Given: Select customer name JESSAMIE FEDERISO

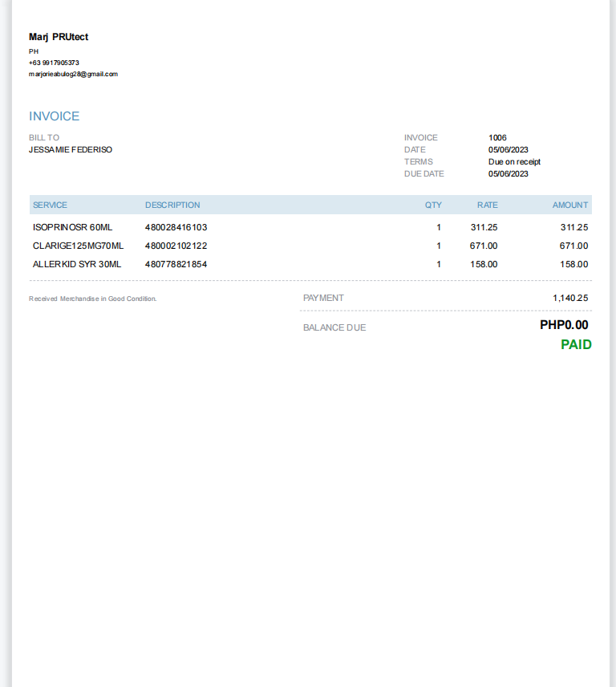Looking at the screenshot, I should tap(71, 150).
